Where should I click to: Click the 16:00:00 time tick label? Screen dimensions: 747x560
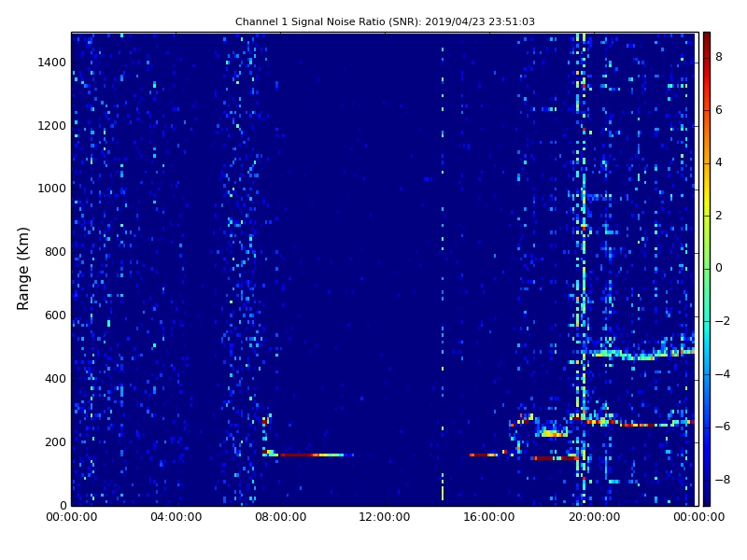point(489,517)
